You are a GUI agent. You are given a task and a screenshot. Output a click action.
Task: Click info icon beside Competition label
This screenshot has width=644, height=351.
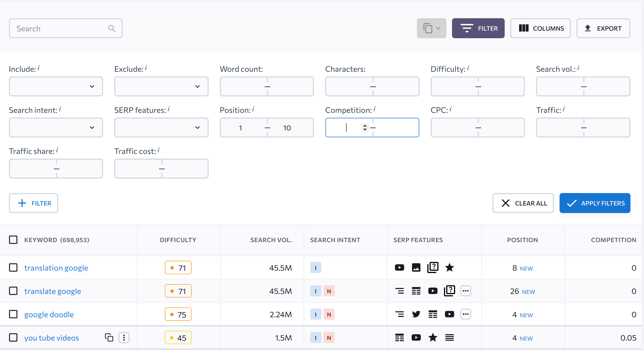(x=374, y=109)
